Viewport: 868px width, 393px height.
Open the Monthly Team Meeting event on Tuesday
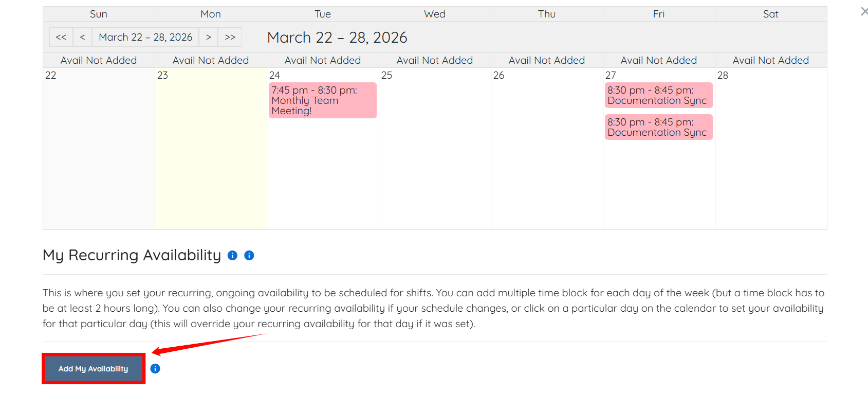pos(322,100)
